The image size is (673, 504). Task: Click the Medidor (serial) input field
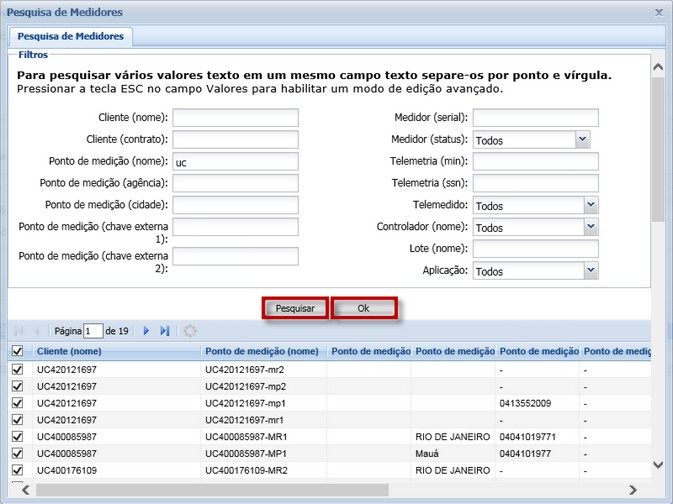point(535,118)
